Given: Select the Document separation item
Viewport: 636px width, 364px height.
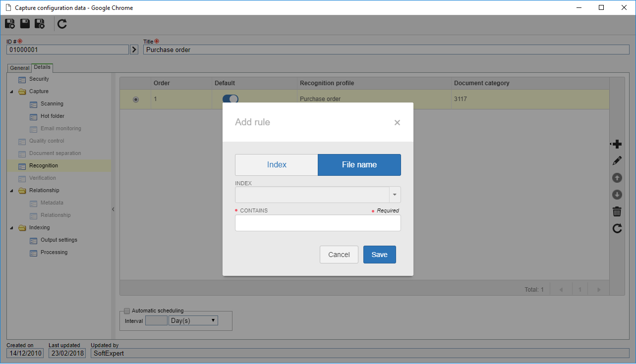Looking at the screenshot, I should 55,153.
